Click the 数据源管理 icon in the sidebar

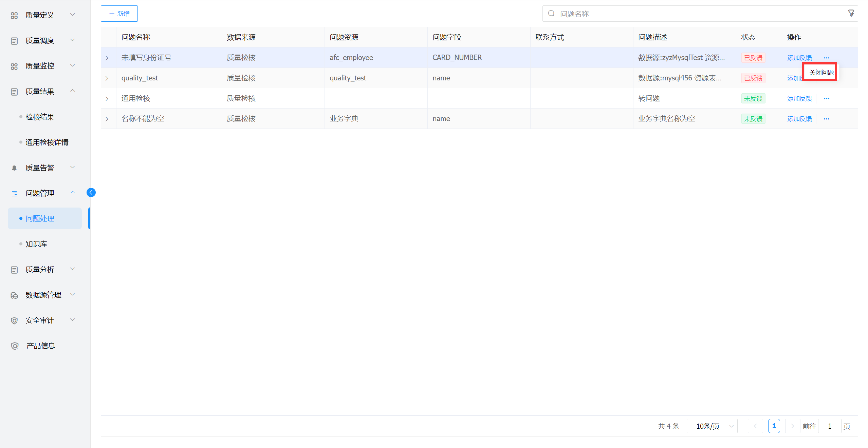[x=14, y=295]
